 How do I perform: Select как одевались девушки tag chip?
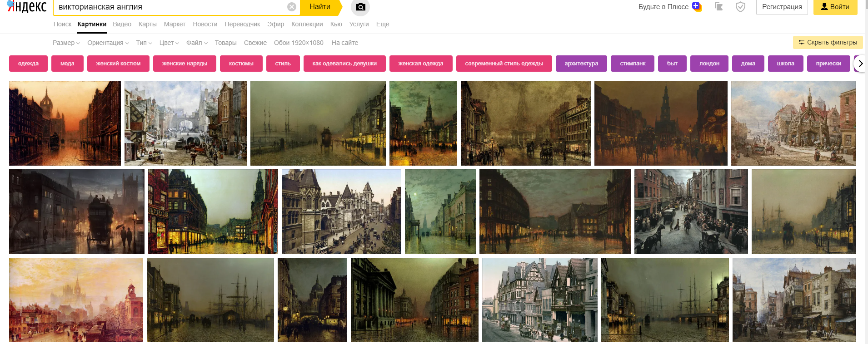[x=344, y=64]
